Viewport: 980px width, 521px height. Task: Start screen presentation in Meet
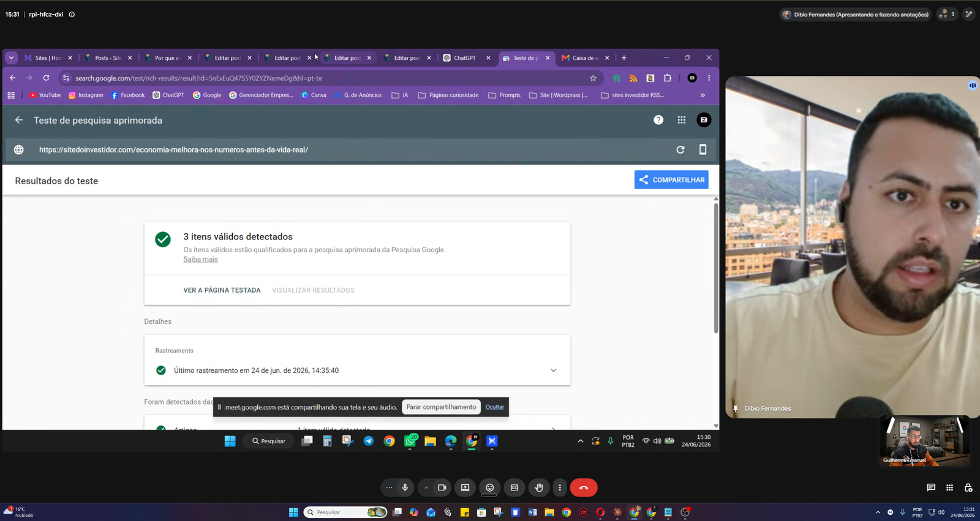coord(465,488)
